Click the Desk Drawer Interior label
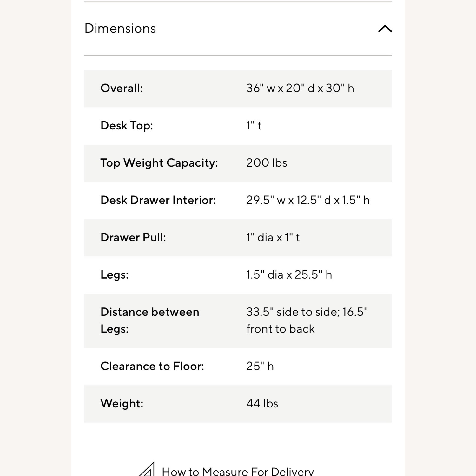The height and width of the screenshot is (476, 476). (x=158, y=200)
